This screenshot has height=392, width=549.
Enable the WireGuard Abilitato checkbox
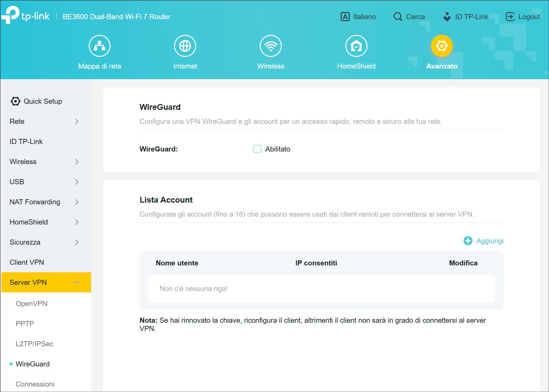pos(257,149)
